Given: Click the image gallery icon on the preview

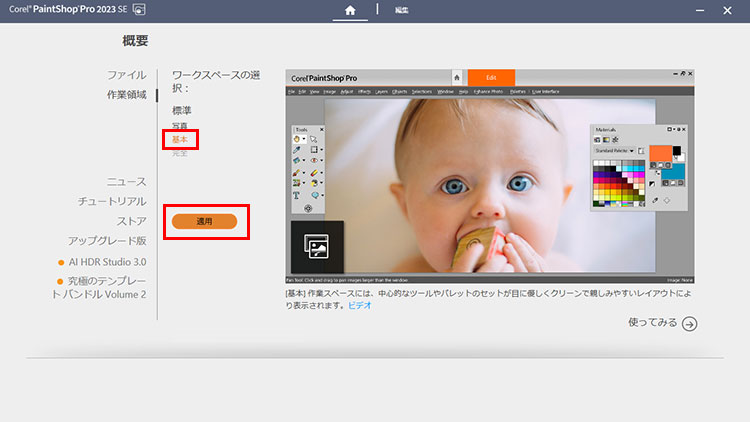Looking at the screenshot, I should [317, 247].
